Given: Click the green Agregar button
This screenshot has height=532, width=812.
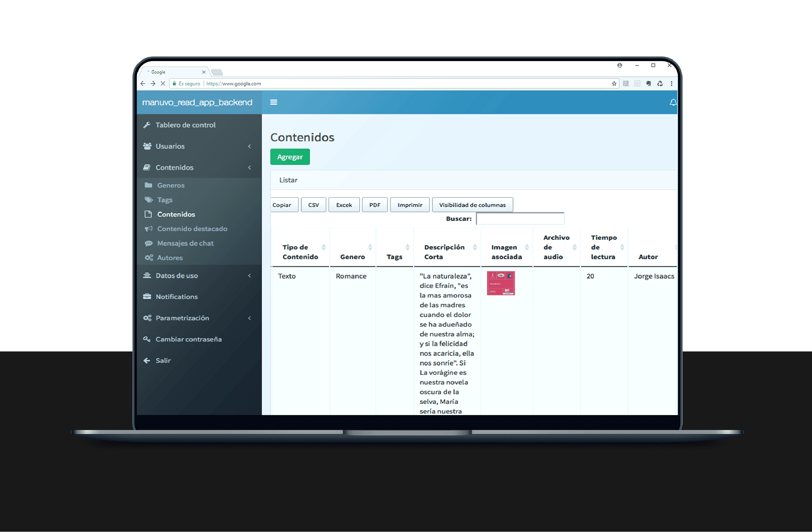Looking at the screenshot, I should pyautogui.click(x=290, y=157).
